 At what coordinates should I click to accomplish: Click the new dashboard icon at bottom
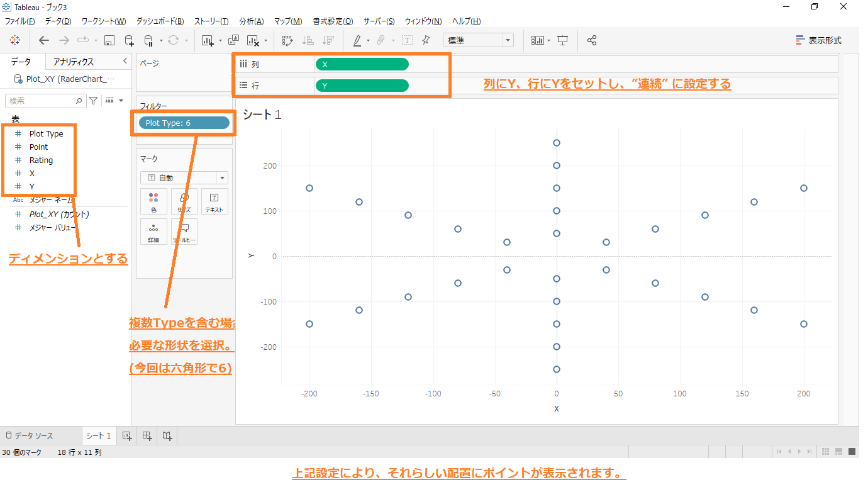coord(147,435)
